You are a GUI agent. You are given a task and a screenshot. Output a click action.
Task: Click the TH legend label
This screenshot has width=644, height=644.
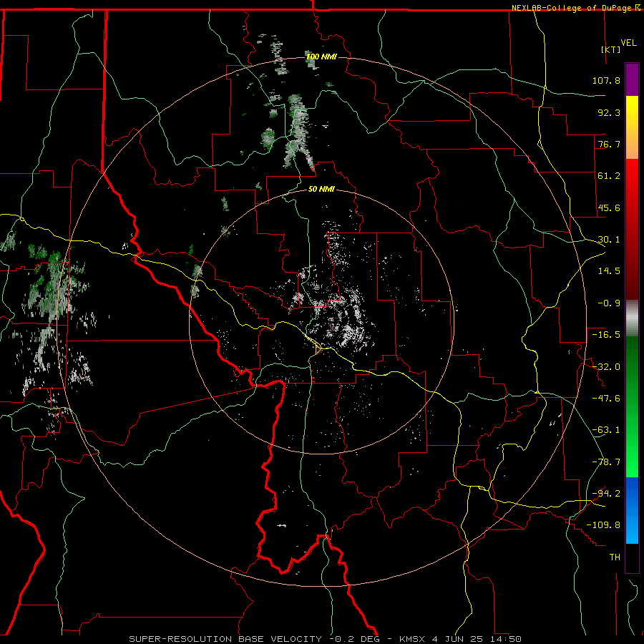coord(615,557)
